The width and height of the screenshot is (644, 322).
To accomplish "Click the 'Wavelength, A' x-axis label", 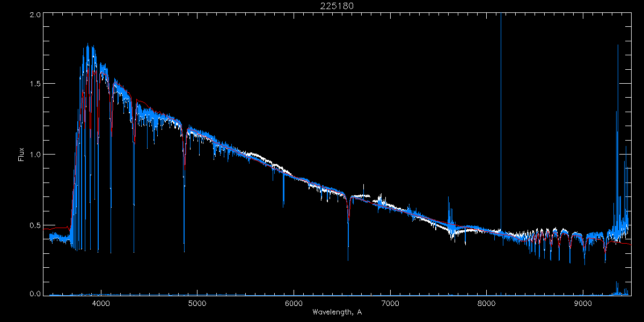I will coord(336,312).
